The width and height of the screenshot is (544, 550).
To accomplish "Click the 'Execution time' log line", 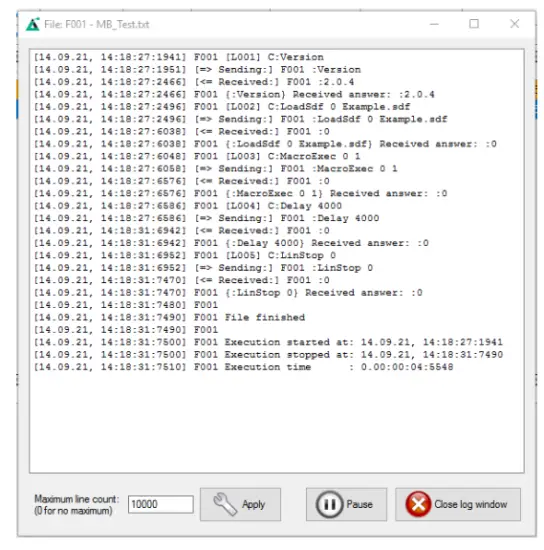I will click(x=243, y=367).
